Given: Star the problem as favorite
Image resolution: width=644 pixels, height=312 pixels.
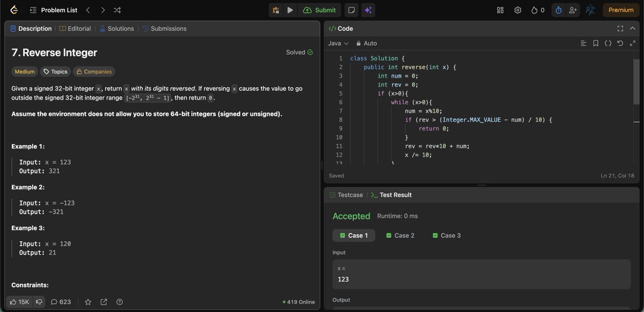Looking at the screenshot, I should 88,302.
